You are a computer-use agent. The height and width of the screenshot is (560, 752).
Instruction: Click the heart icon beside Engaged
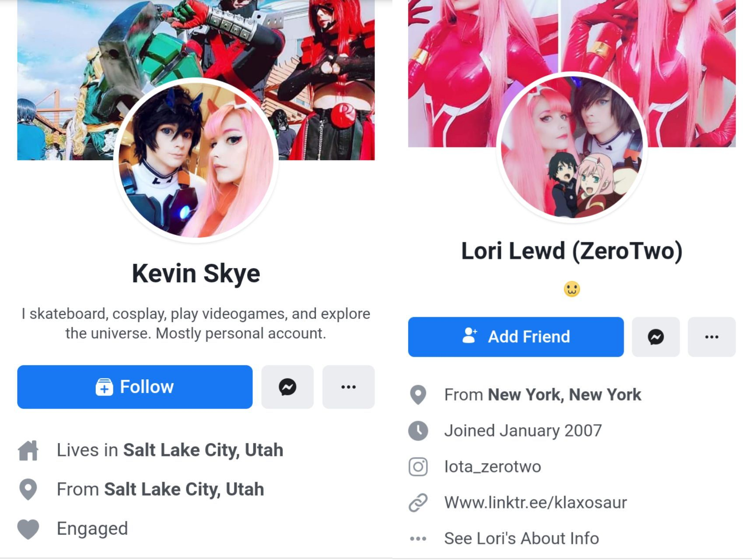click(28, 529)
